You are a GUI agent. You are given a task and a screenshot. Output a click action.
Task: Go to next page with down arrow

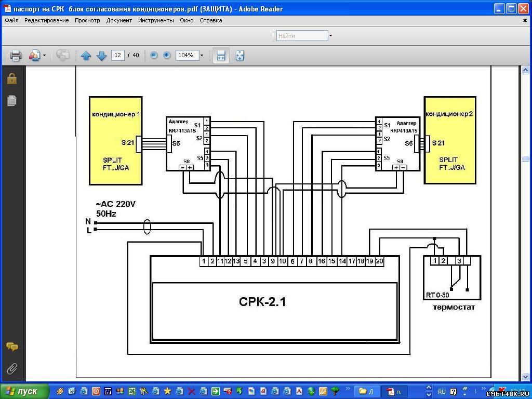point(101,56)
